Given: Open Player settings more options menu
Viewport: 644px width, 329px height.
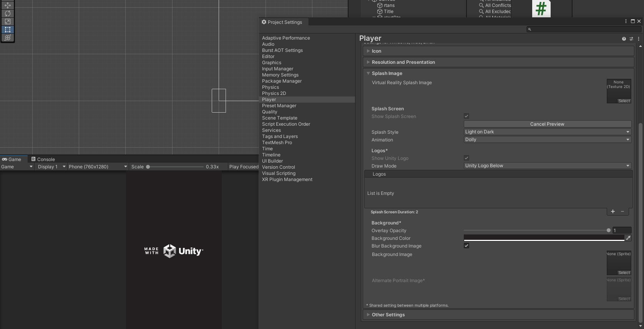Looking at the screenshot, I should click(x=639, y=39).
